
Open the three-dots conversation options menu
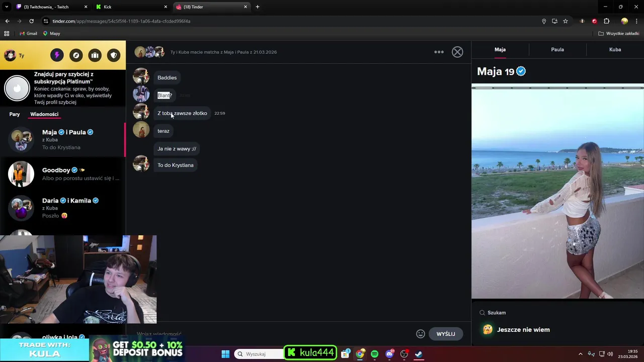click(439, 52)
